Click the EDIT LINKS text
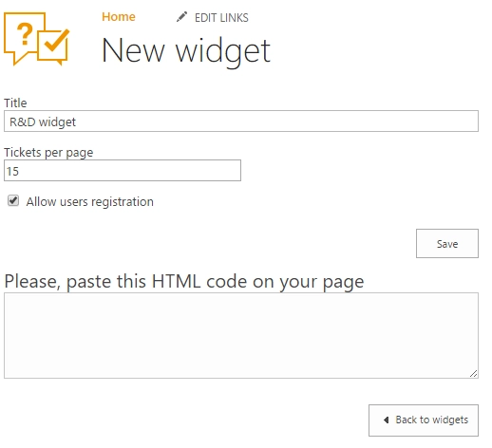The height and width of the screenshot is (448, 492). point(221,18)
